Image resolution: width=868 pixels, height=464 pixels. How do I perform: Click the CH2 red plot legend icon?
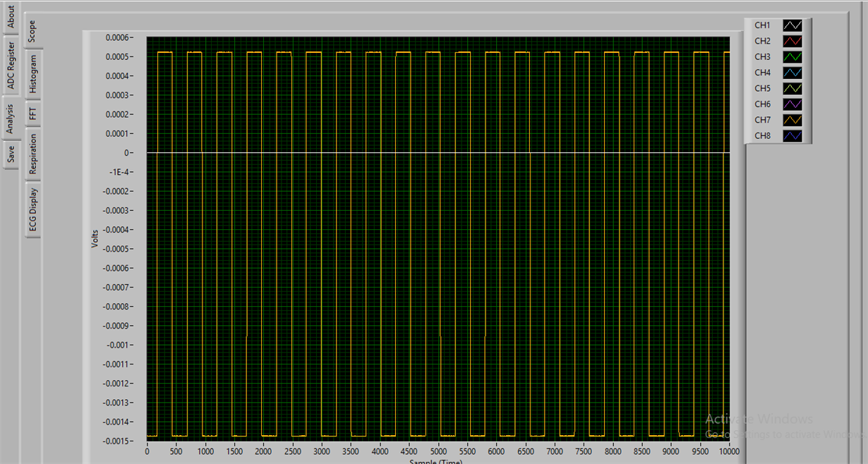[x=793, y=41]
